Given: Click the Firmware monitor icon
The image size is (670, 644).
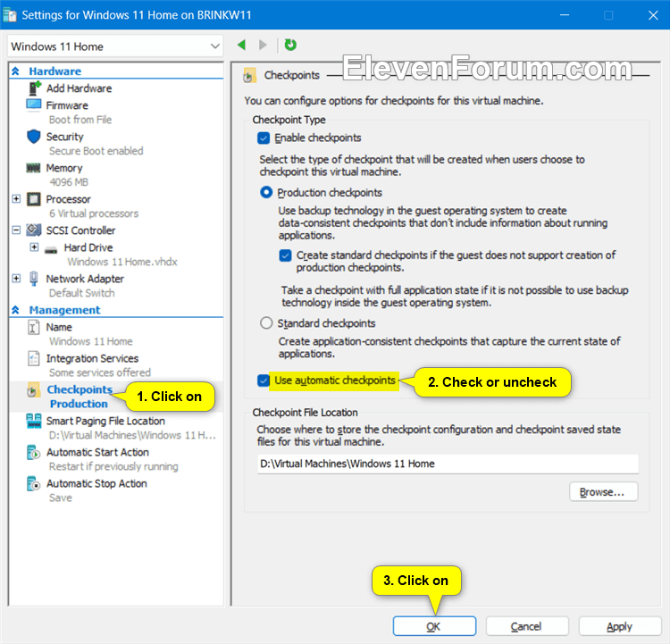Looking at the screenshot, I should (34, 105).
